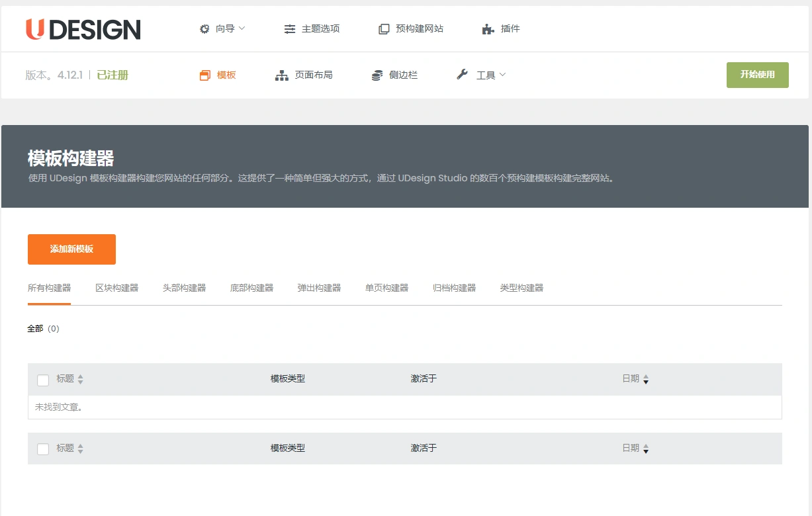Sort the table by 日期 descending
Screen dimensions: 812x516
(646, 382)
